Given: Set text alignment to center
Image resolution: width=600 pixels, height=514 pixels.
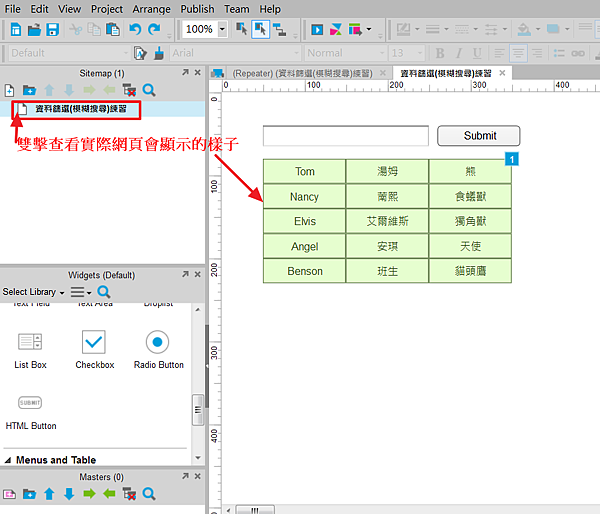Looking at the screenshot, I should [x=518, y=53].
